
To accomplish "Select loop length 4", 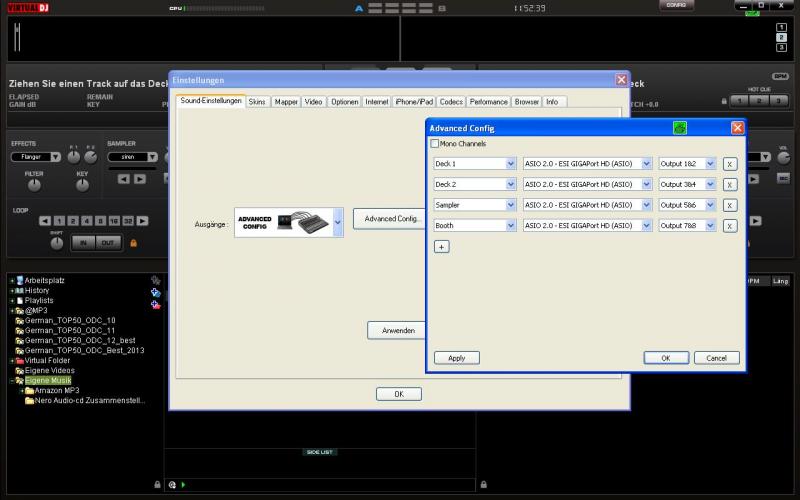I will [x=87, y=221].
